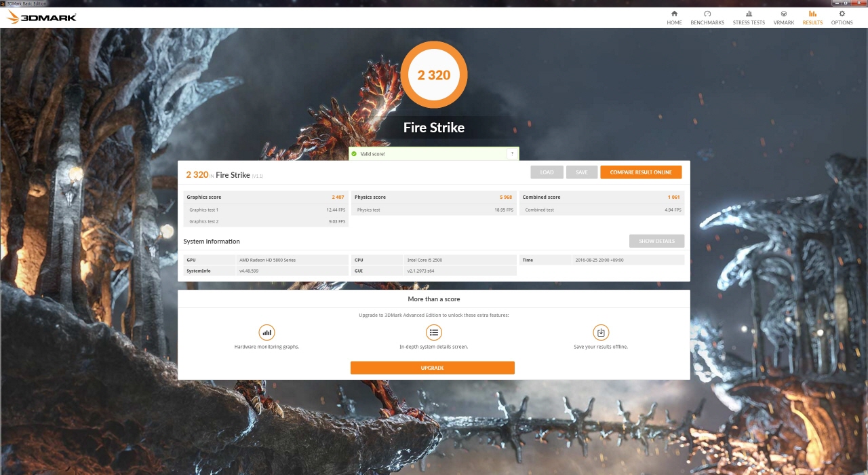Click the orange Upgrade button
Image resolution: width=868 pixels, height=475 pixels.
433,368
